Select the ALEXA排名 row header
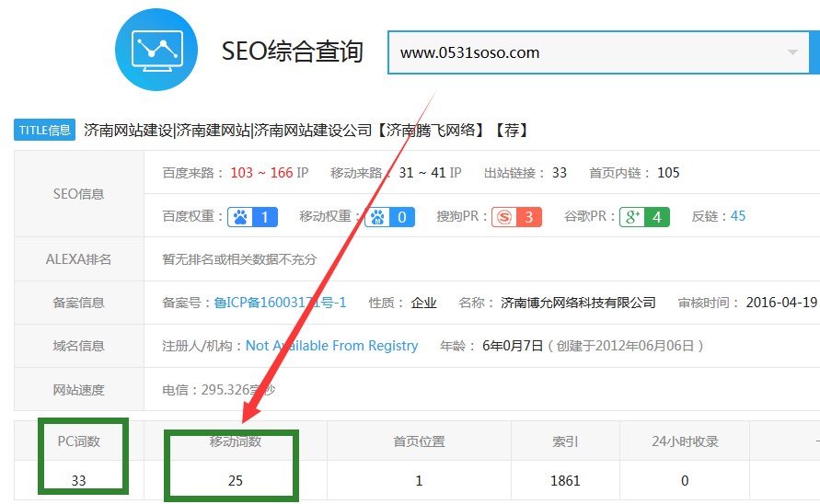The image size is (820, 504). click(x=79, y=259)
